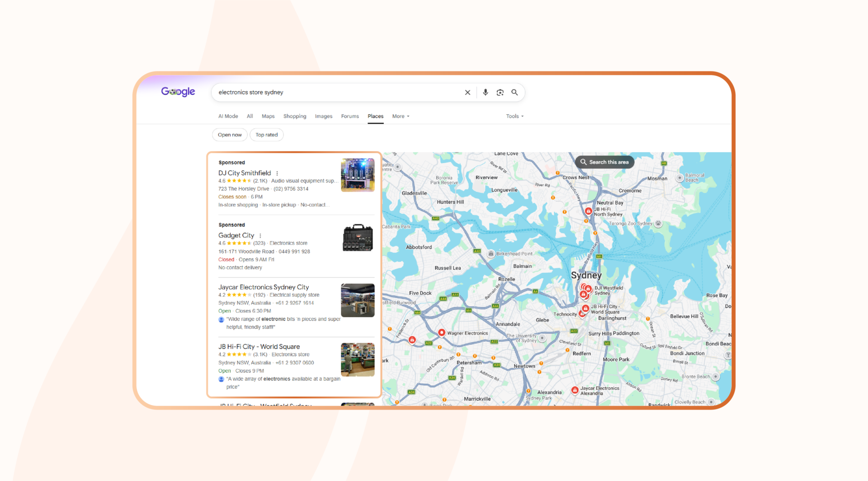
Task: Open the Shopping tab
Action: pos(295,116)
